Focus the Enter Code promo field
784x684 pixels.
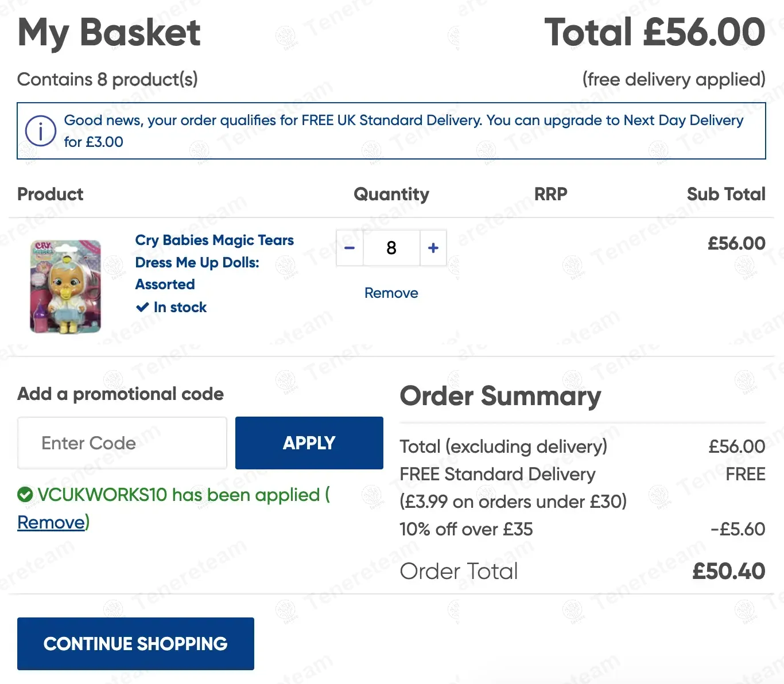(122, 443)
